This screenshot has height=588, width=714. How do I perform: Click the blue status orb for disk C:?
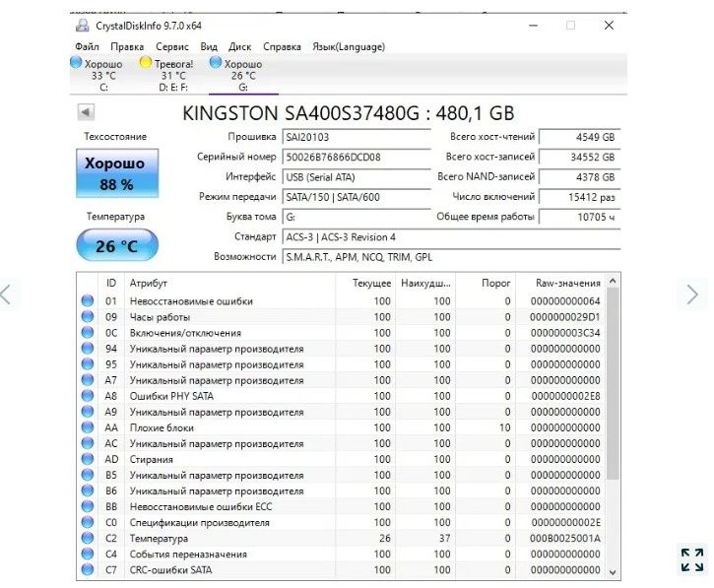(x=76, y=62)
